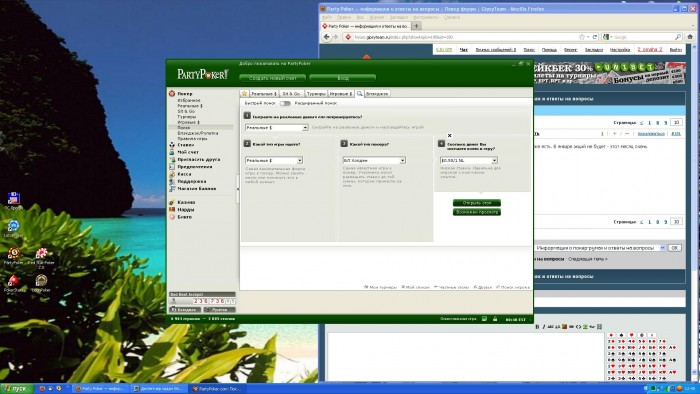Open step 4 stakes dropdown $0.50/1 NL
This screenshot has width=700, height=394.
click(469, 160)
